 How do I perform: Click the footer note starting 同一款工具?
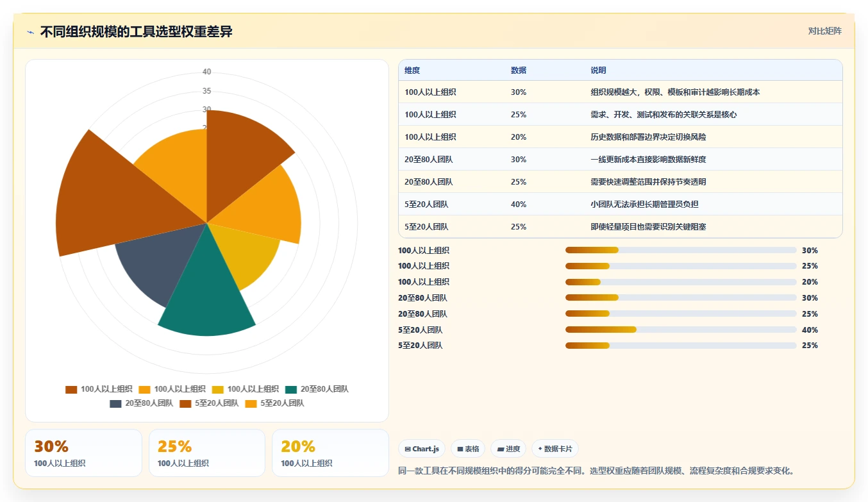point(597,471)
